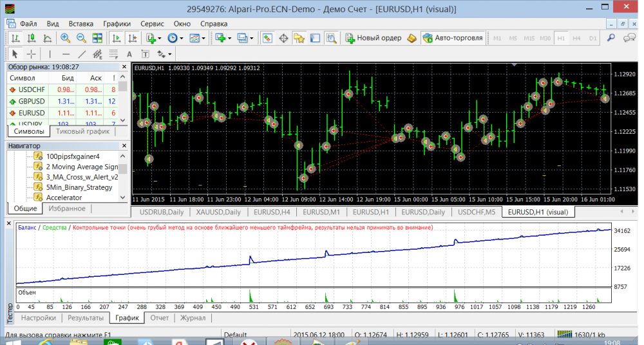Zoom in on the chart
This screenshot has height=345, width=644.
click(65, 38)
